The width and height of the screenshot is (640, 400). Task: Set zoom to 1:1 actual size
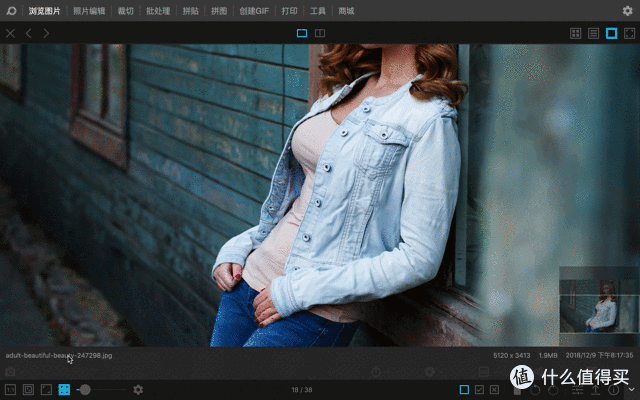point(11,390)
